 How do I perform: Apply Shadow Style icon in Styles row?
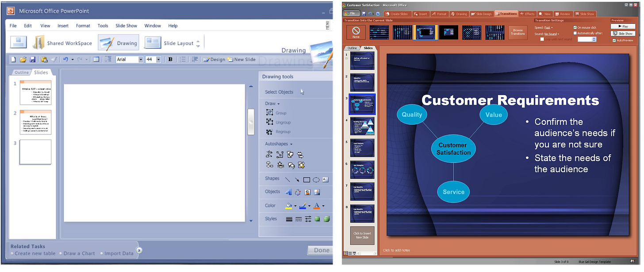click(317, 219)
